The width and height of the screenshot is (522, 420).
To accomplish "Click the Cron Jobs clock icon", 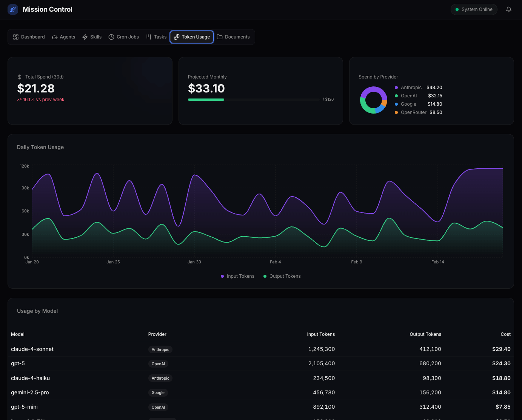I will [x=111, y=37].
